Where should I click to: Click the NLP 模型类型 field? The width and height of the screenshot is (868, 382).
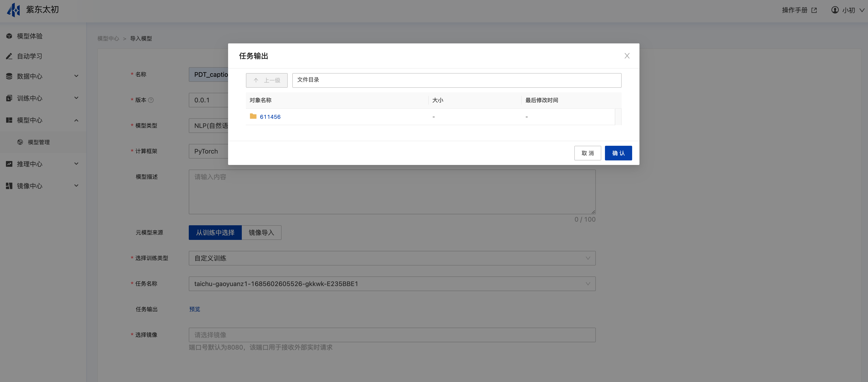coord(208,126)
